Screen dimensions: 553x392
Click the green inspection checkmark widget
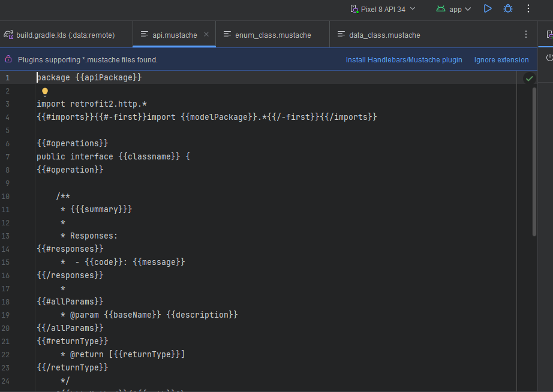[x=529, y=79]
